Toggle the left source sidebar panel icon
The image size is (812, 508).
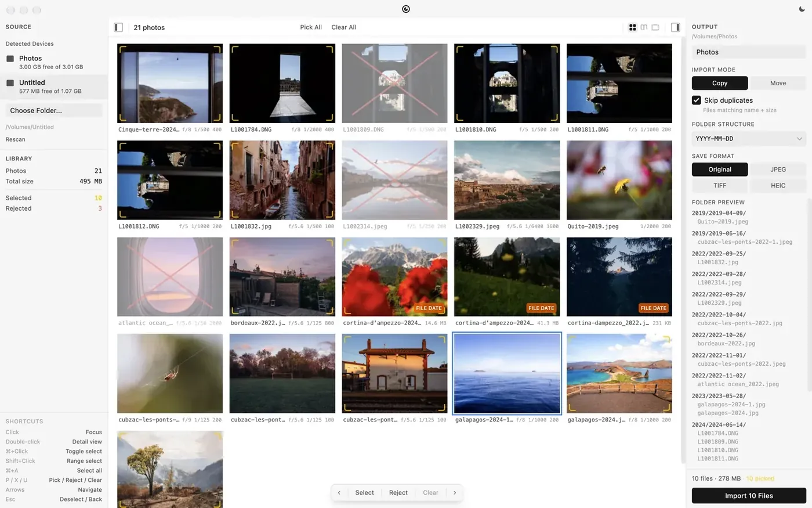pyautogui.click(x=118, y=27)
